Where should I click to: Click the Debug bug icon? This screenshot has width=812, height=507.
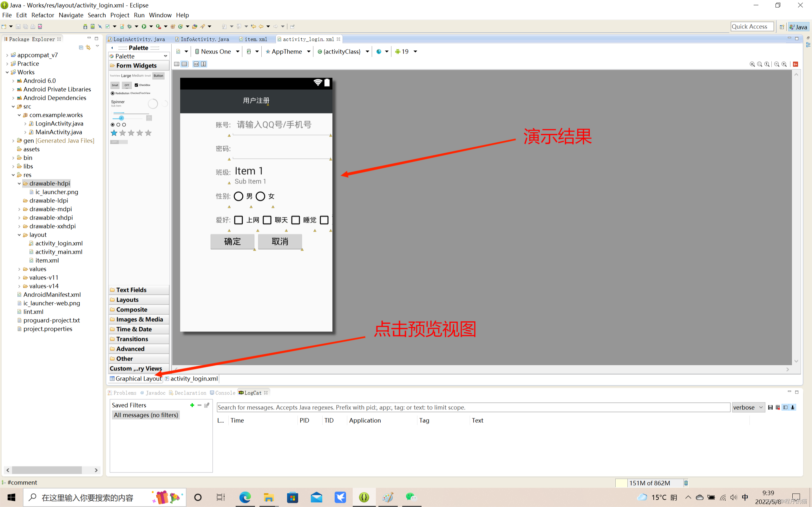[129, 27]
